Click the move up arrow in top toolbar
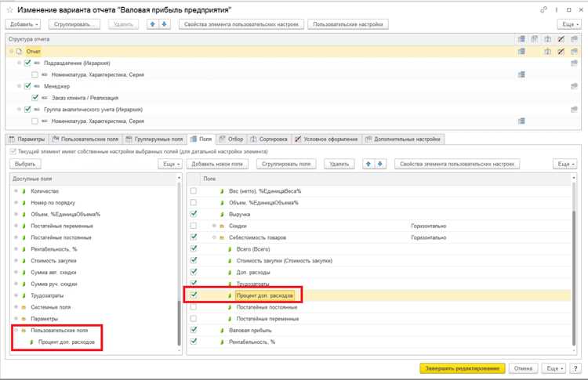Viewport: 588px width, 380px height. [x=153, y=24]
